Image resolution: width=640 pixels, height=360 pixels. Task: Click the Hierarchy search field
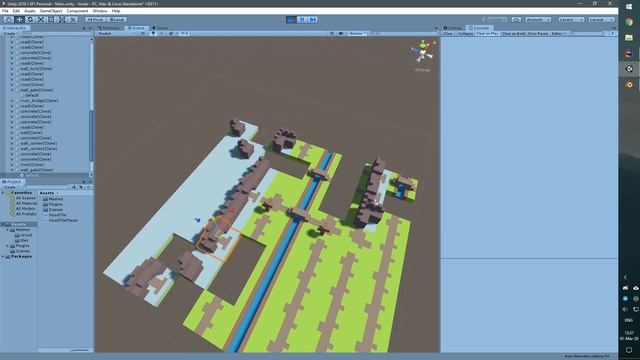pos(56,33)
